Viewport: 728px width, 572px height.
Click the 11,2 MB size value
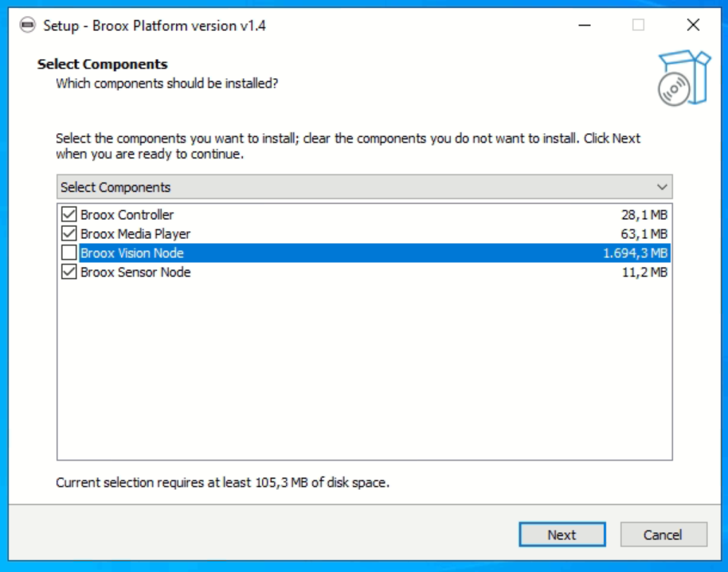pyautogui.click(x=644, y=272)
